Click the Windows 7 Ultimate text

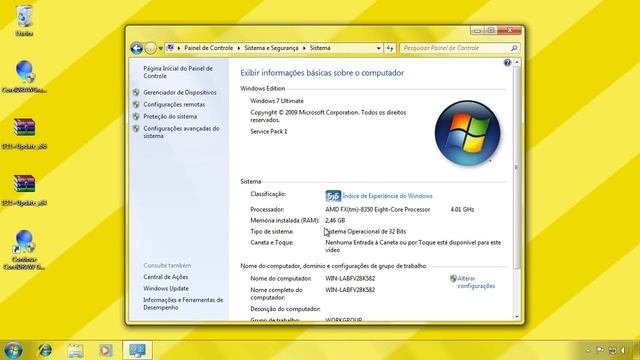click(277, 101)
